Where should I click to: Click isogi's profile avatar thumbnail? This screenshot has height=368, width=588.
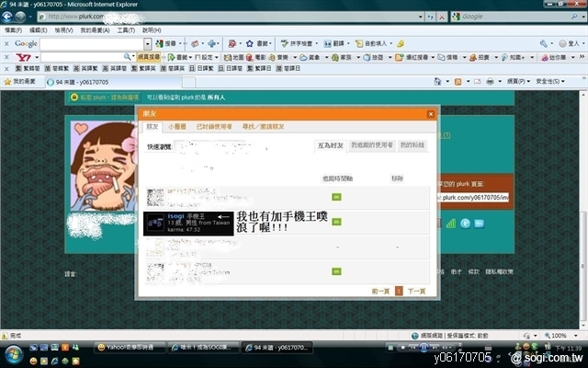point(154,224)
